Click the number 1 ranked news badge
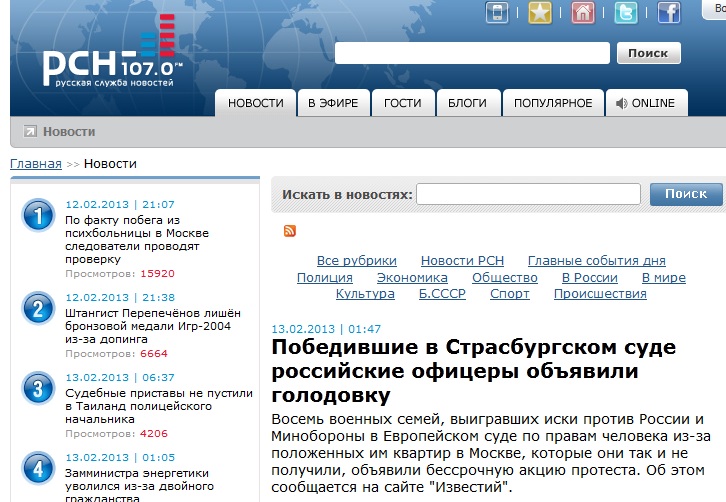 tap(38, 215)
